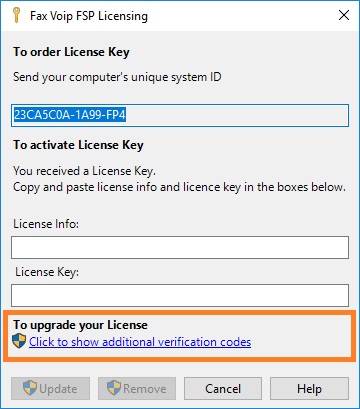Click the shield icon on the Update button
The image size is (360, 409).
tap(30, 388)
